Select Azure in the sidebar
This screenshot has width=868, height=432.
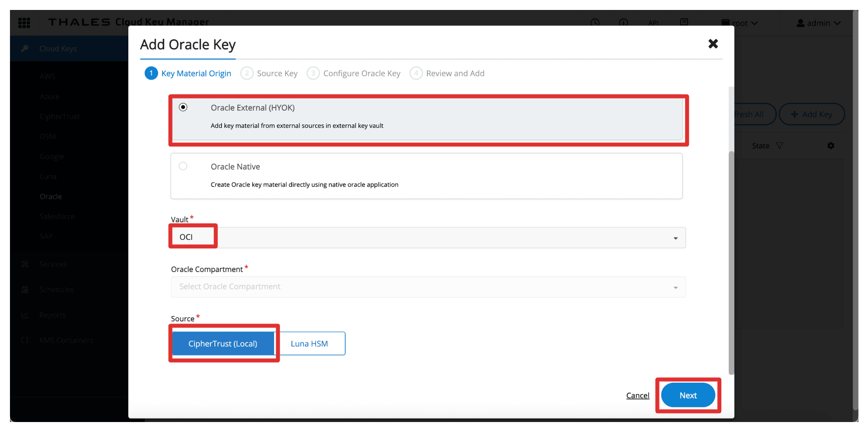coord(49,96)
